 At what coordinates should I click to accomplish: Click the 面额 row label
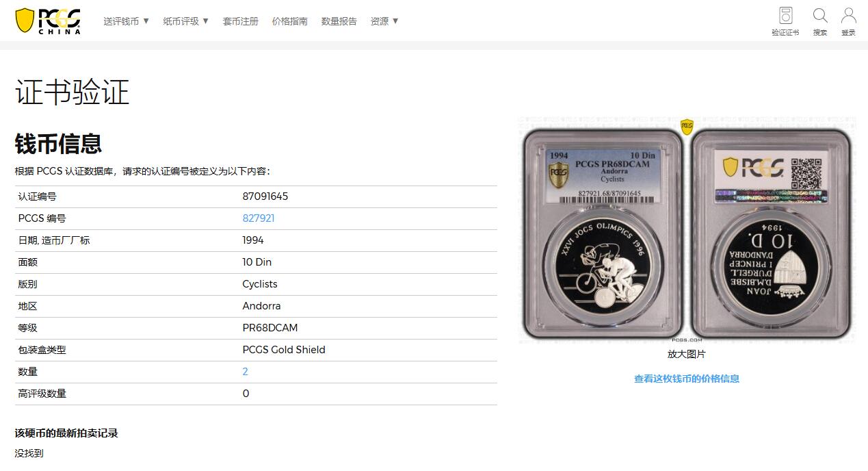click(27, 262)
